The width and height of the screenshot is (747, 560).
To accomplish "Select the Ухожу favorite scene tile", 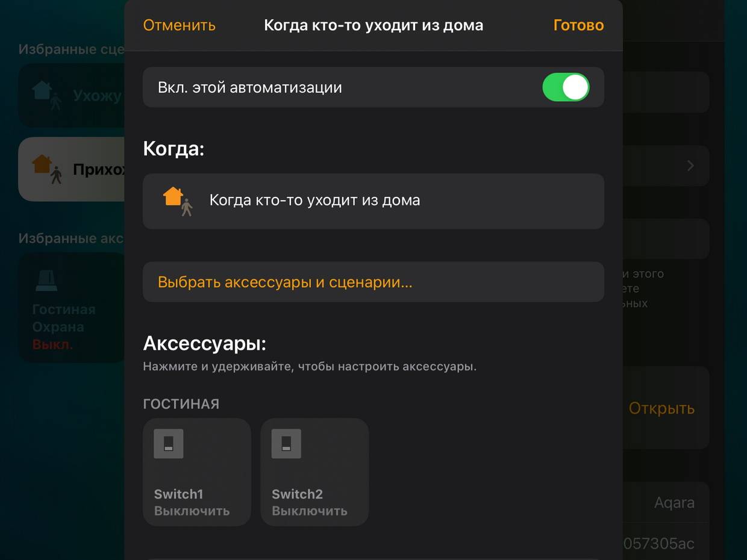I will pyautogui.click(x=72, y=95).
